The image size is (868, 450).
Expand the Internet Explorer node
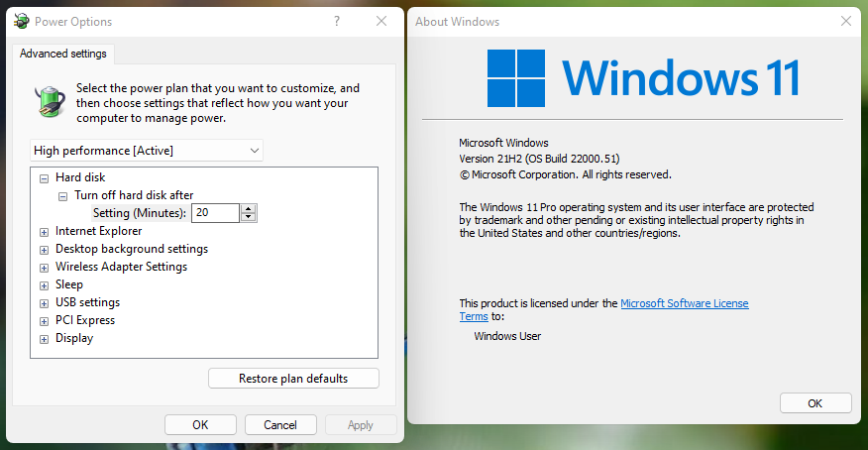coord(44,232)
